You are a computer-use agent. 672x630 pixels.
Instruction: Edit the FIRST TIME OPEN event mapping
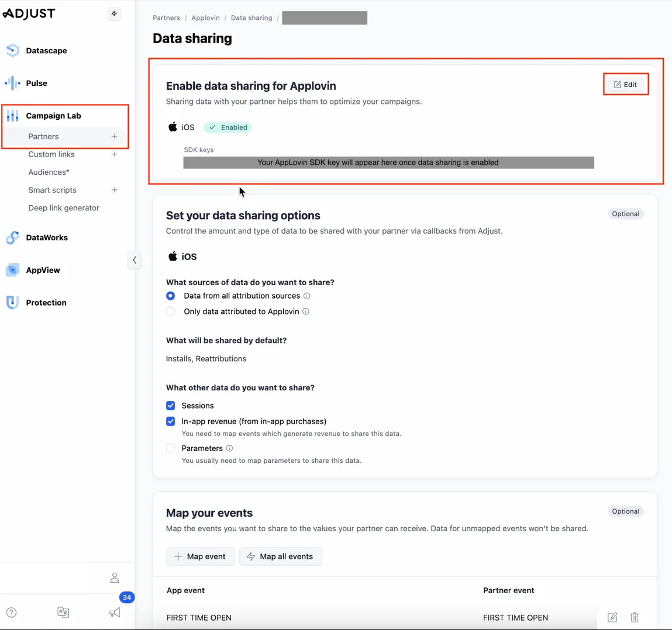(612, 617)
